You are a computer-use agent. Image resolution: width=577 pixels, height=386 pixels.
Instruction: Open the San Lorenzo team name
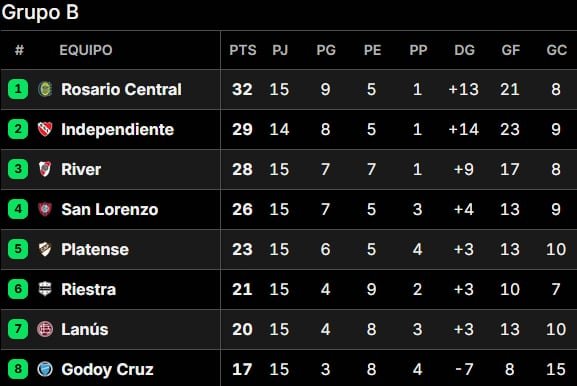110,209
